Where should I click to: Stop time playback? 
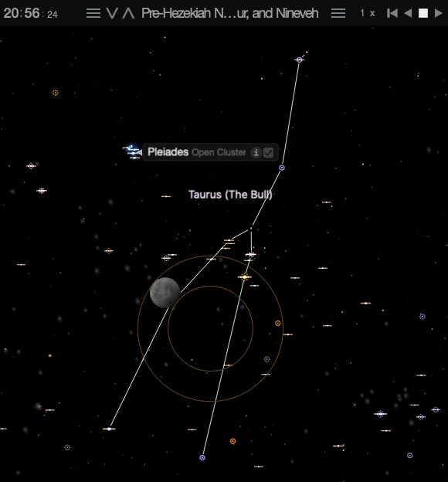[x=423, y=13]
